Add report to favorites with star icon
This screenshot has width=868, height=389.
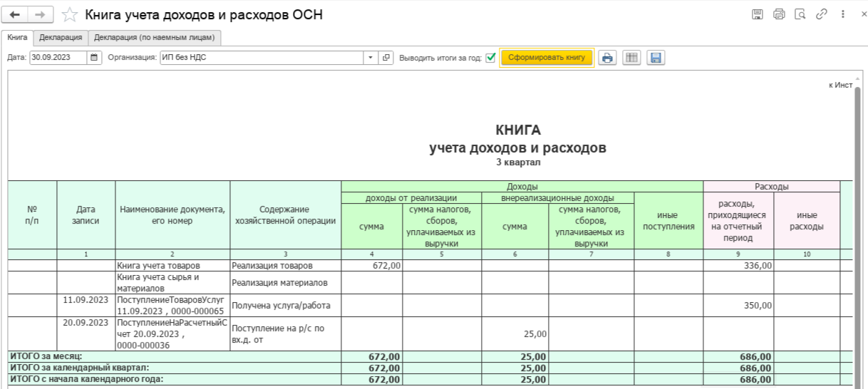click(x=70, y=15)
